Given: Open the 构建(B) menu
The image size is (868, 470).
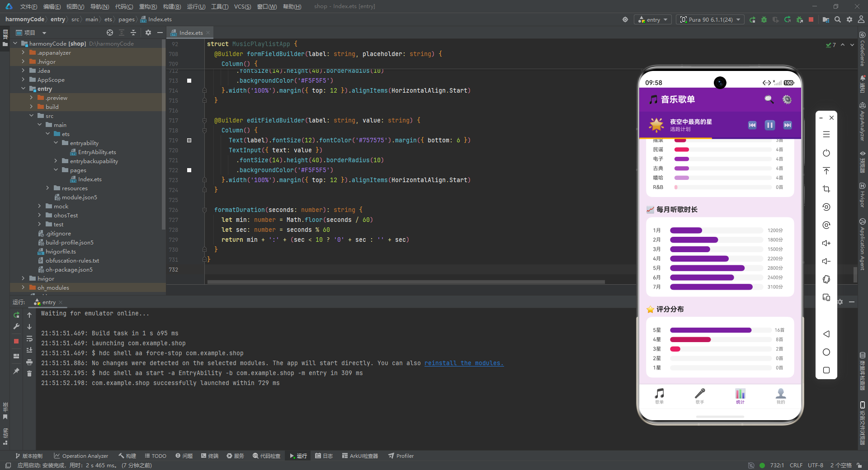Looking at the screenshot, I should pos(172,6).
